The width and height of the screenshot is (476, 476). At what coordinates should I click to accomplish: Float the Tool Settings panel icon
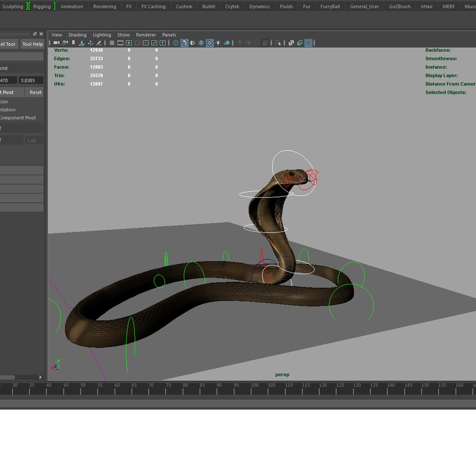click(x=35, y=34)
